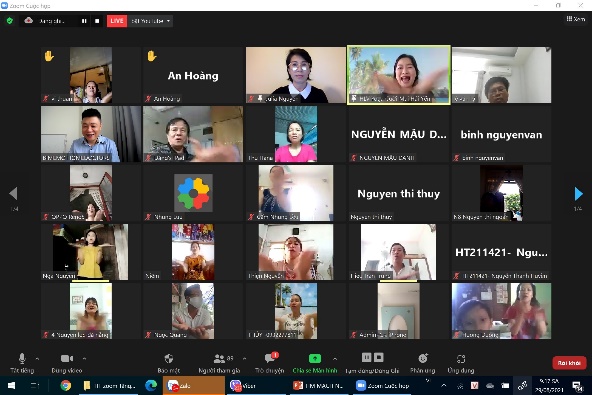Image resolution: width=592 pixels, height=395 pixels.
Task: Click the pause/stop recording toolbar icon
Action: 373,358
